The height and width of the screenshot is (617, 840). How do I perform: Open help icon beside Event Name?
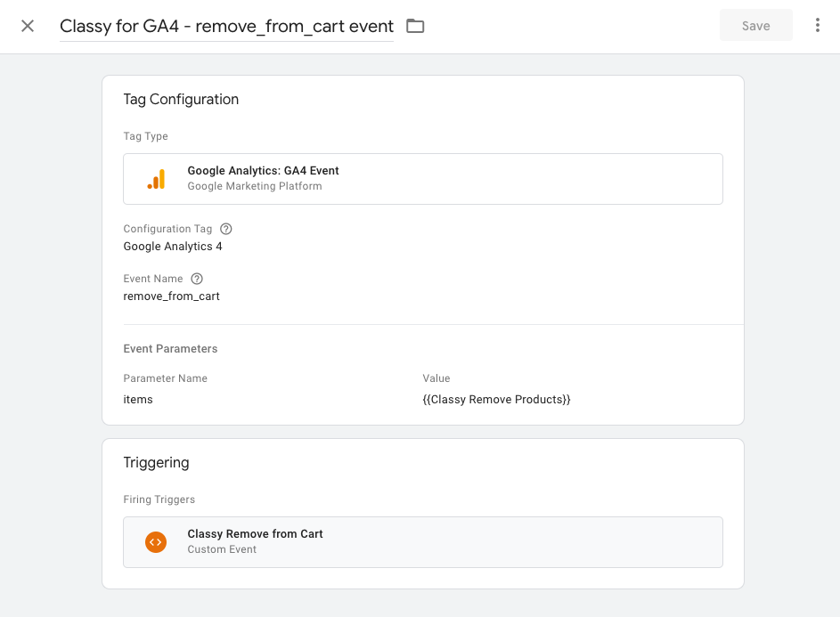tap(197, 279)
